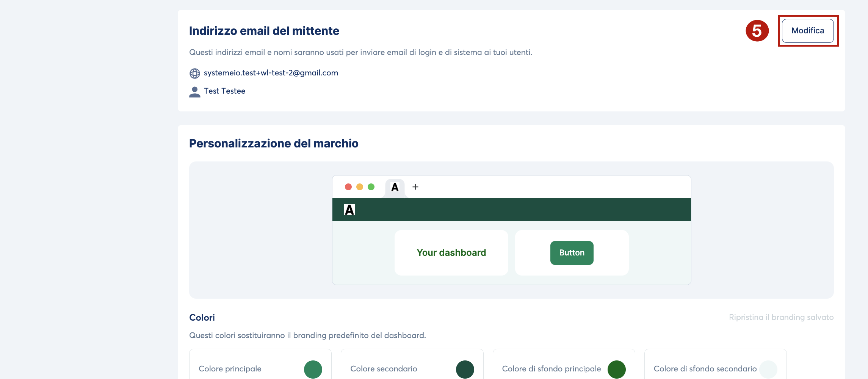Click the Modifica button
The image size is (868, 379).
(x=808, y=31)
